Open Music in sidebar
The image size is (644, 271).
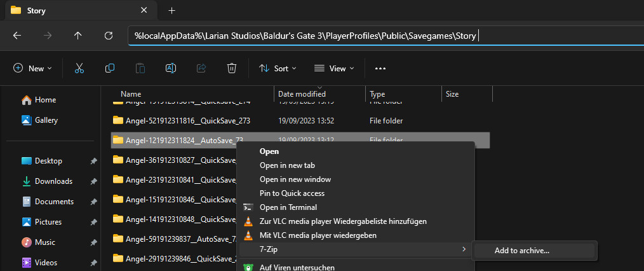point(39,242)
